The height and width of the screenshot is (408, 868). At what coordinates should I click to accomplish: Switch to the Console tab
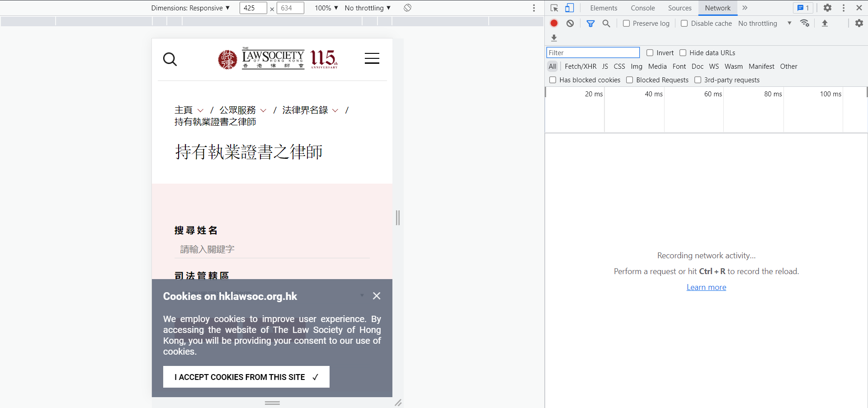[643, 8]
